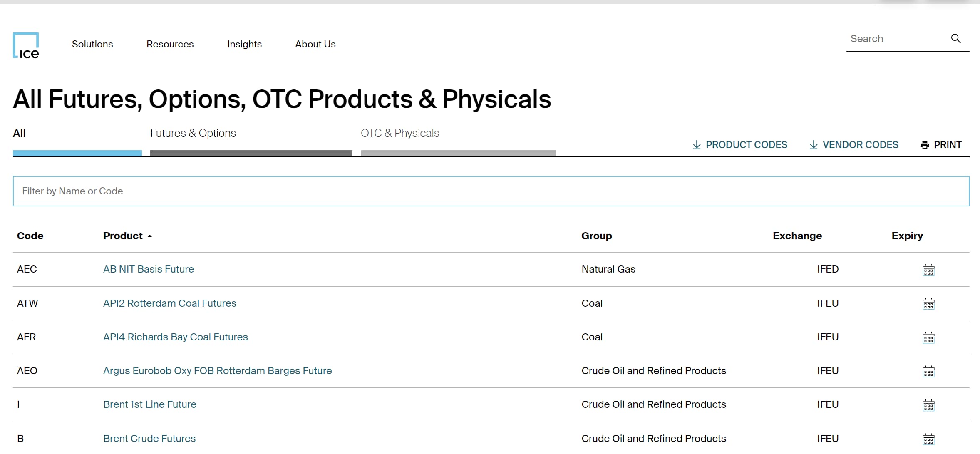Click Crude Oil group in Argus Eurobob row
This screenshot has width=980, height=454.
pyautogui.click(x=654, y=371)
